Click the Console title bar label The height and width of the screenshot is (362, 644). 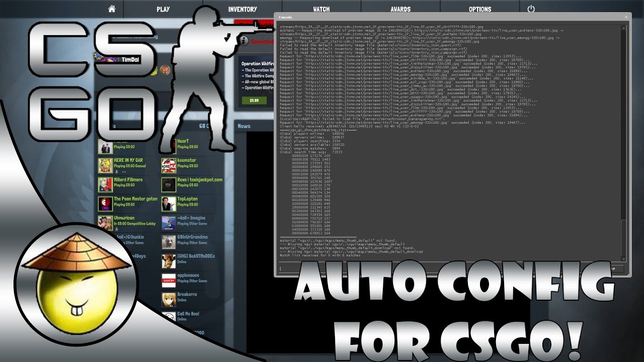(x=285, y=17)
